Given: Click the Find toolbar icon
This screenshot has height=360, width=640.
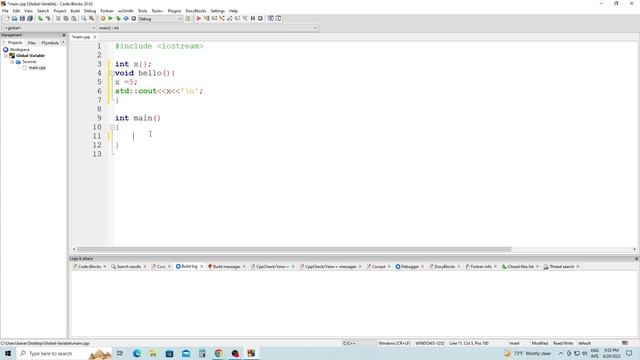Looking at the screenshot, I should [x=84, y=18].
